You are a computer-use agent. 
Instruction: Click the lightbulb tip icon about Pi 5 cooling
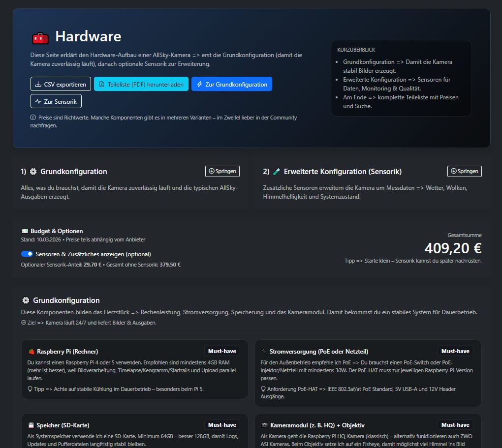tap(30, 388)
